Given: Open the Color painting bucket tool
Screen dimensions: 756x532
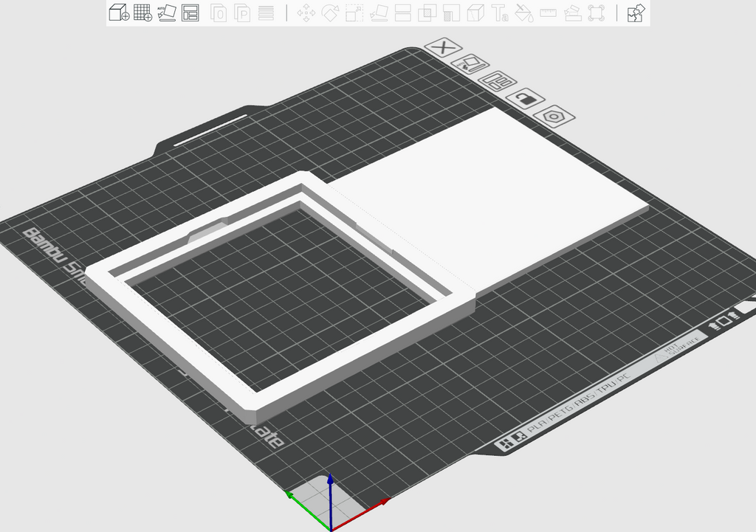Looking at the screenshot, I should coord(524,13).
